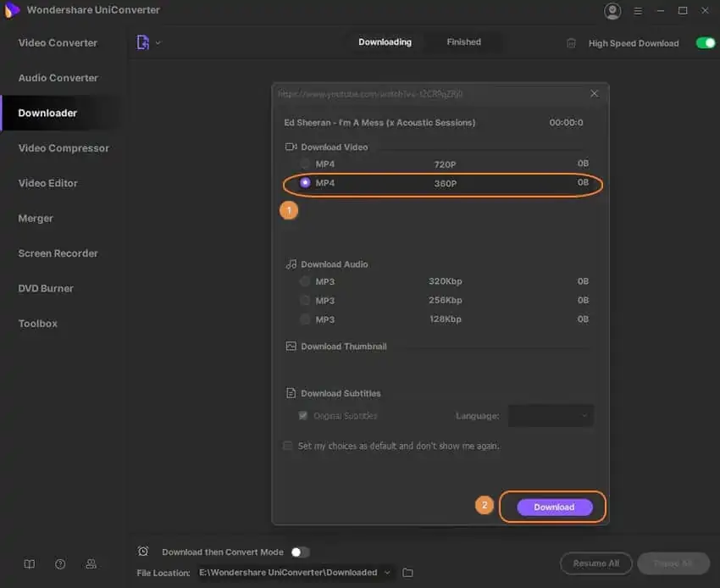Enable Download then Convert Mode switch
The image size is (720, 588).
tap(301, 552)
